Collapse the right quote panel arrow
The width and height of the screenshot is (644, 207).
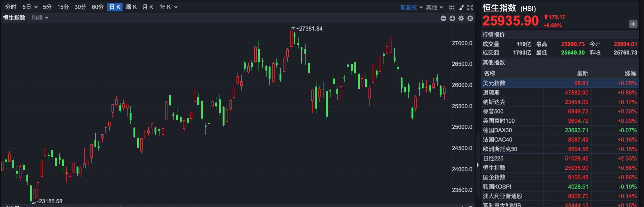coord(478,165)
